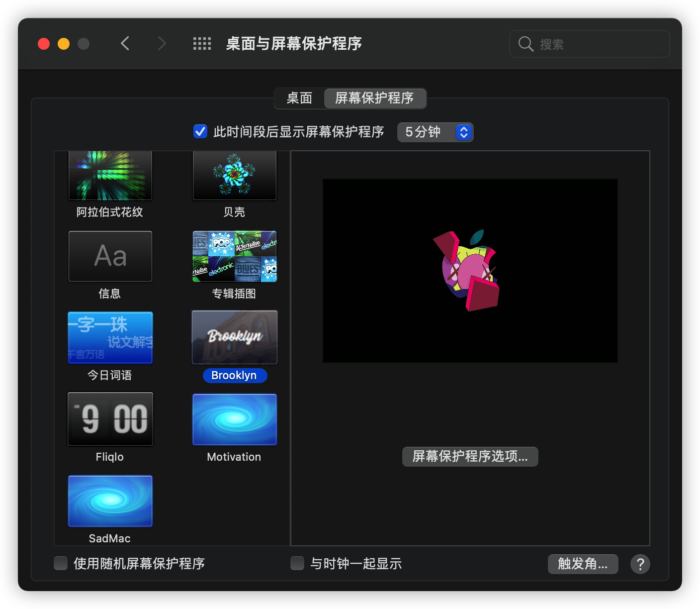Click the search magnifier icon

click(x=525, y=44)
